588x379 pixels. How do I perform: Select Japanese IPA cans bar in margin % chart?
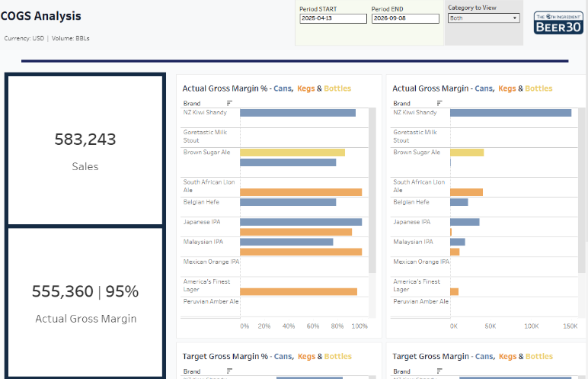click(301, 223)
